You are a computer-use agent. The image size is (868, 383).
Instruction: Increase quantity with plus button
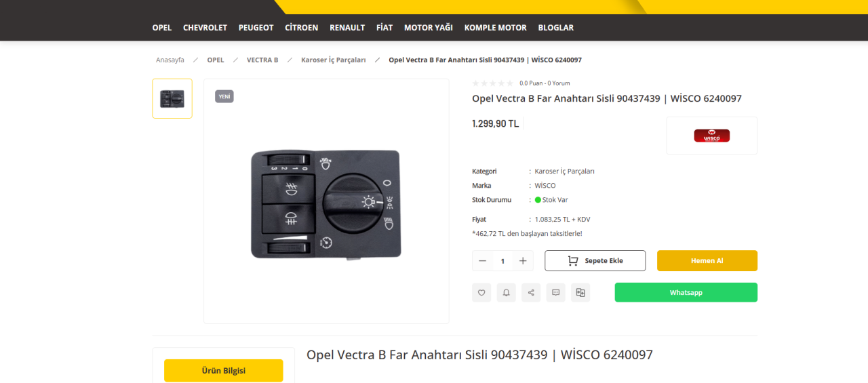coord(523,261)
